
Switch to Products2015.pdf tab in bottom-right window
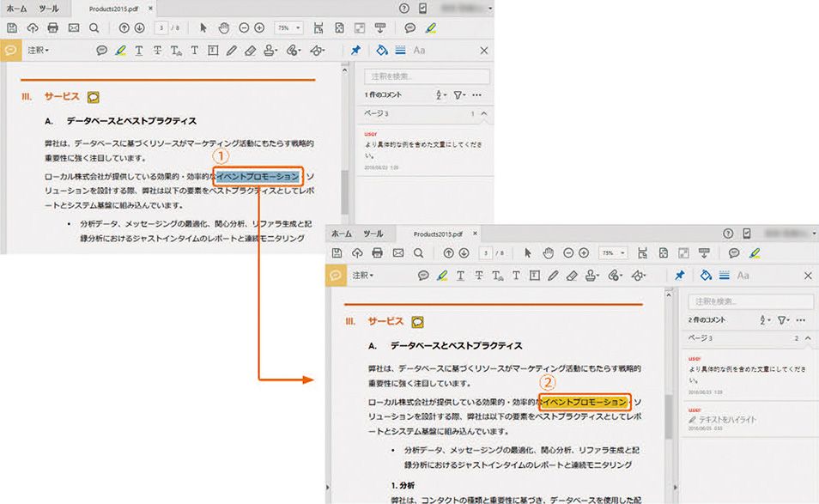tap(438, 234)
